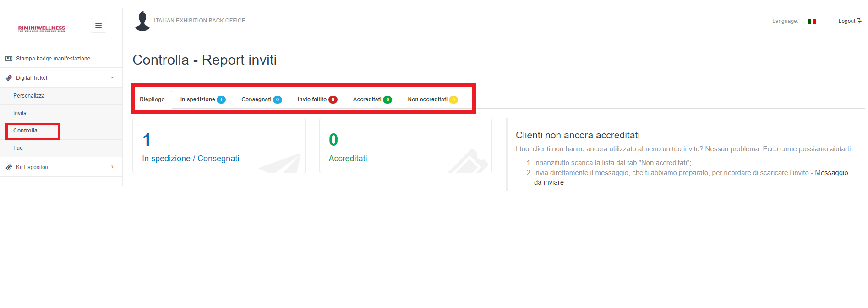Image resolution: width=868 pixels, height=308 pixels.
Task: Click the RiminiWellness logo
Action: coord(42,28)
